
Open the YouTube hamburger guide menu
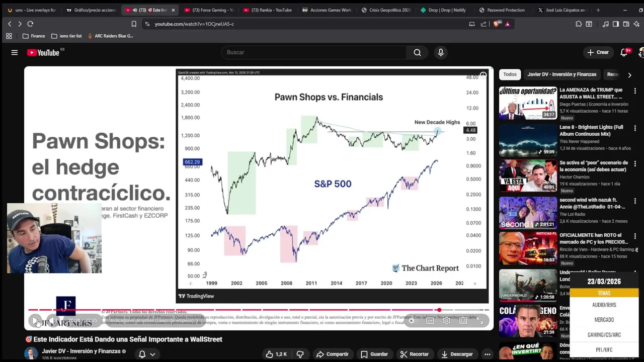(15, 52)
